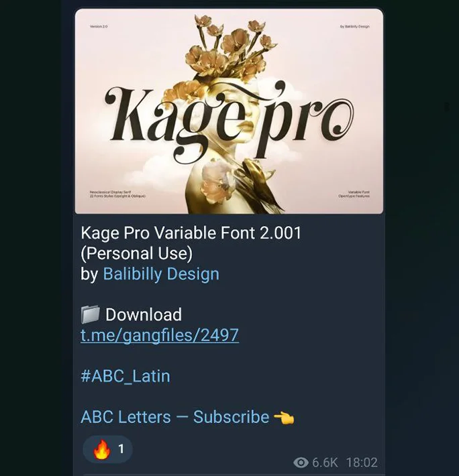Click the reaction count number 1

pos(121,449)
